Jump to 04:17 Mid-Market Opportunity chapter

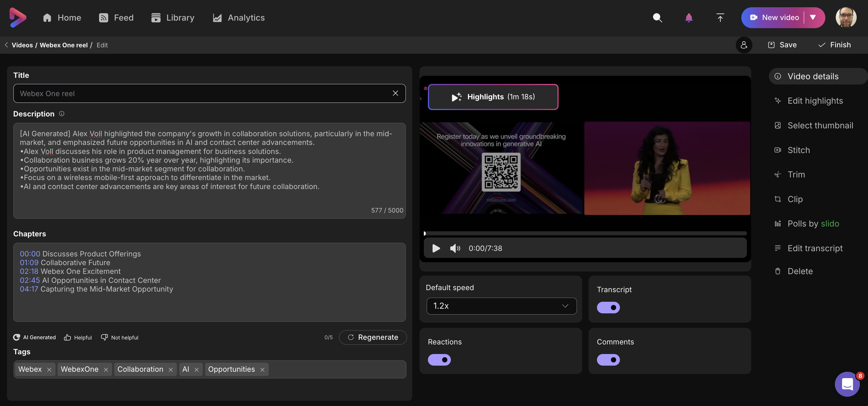[x=96, y=289]
